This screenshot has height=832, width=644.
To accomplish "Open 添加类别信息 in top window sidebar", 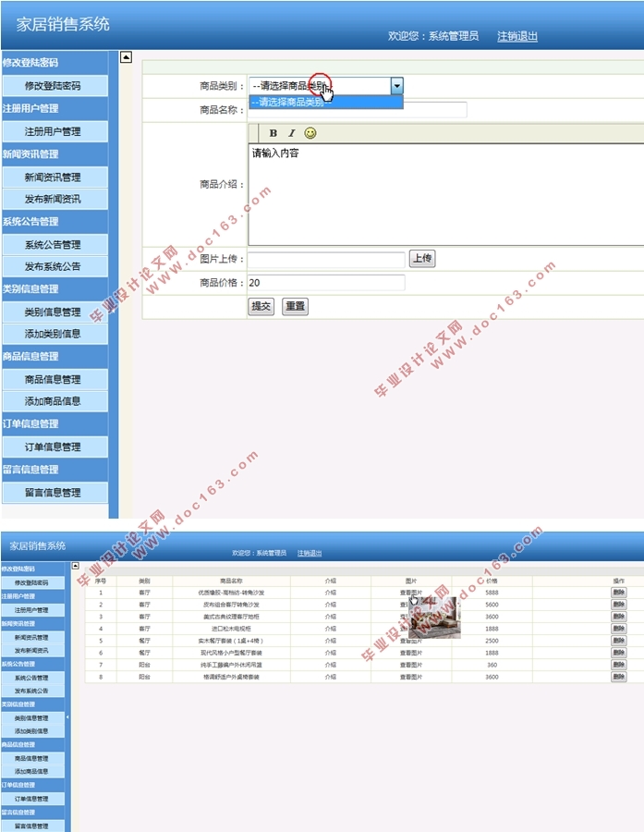I will [x=55, y=334].
